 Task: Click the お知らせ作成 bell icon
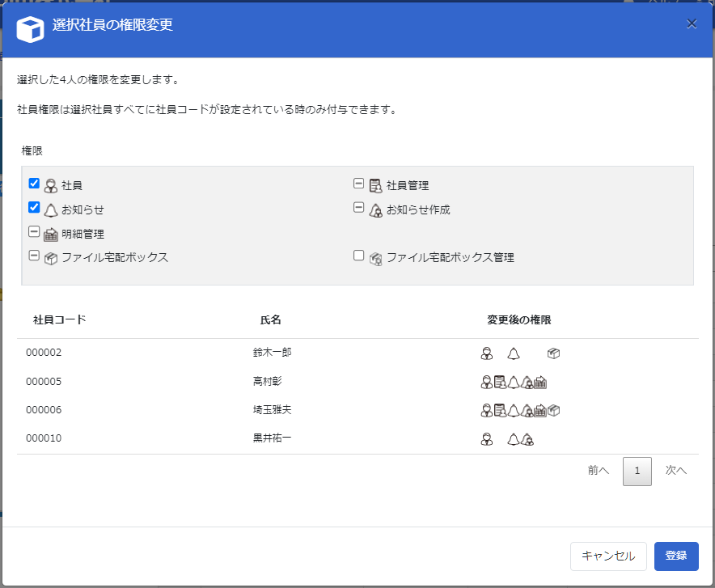[375, 210]
